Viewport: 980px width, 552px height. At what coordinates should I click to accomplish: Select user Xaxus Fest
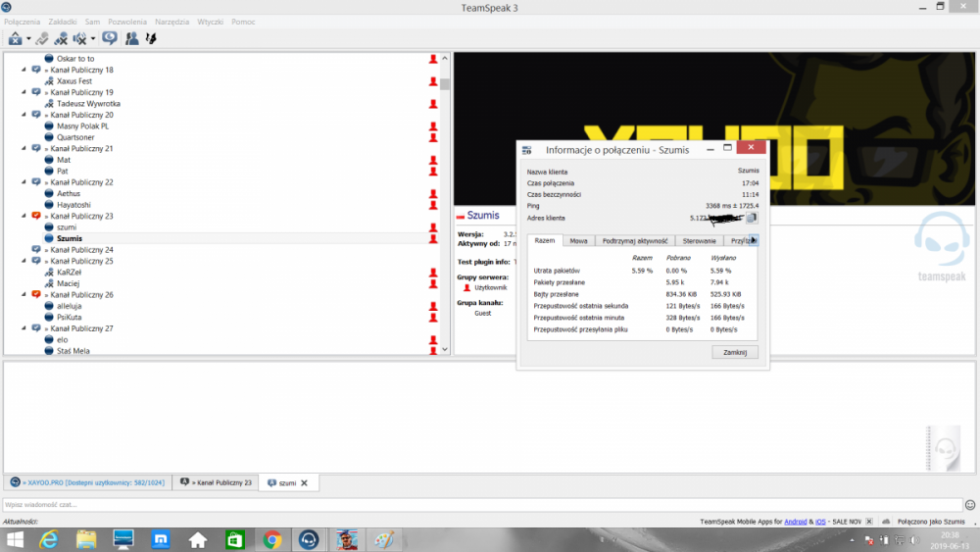74,81
